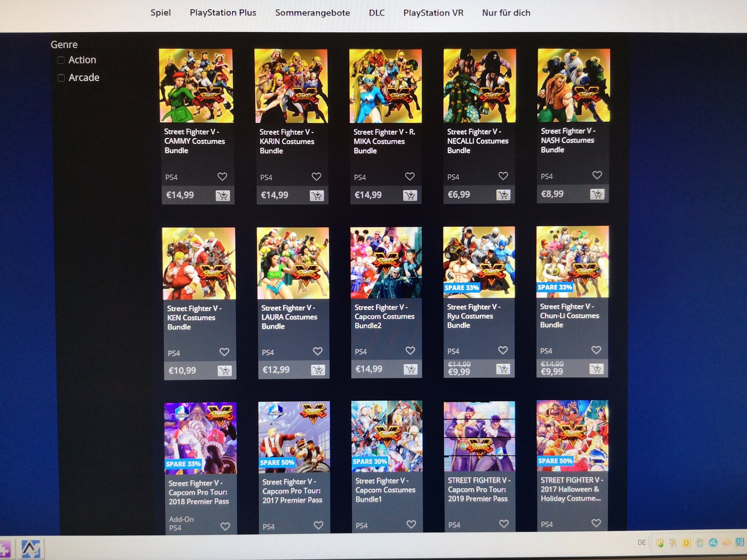
Task: Open the Ryu Costumes Bundle title link
Action: 473,316
